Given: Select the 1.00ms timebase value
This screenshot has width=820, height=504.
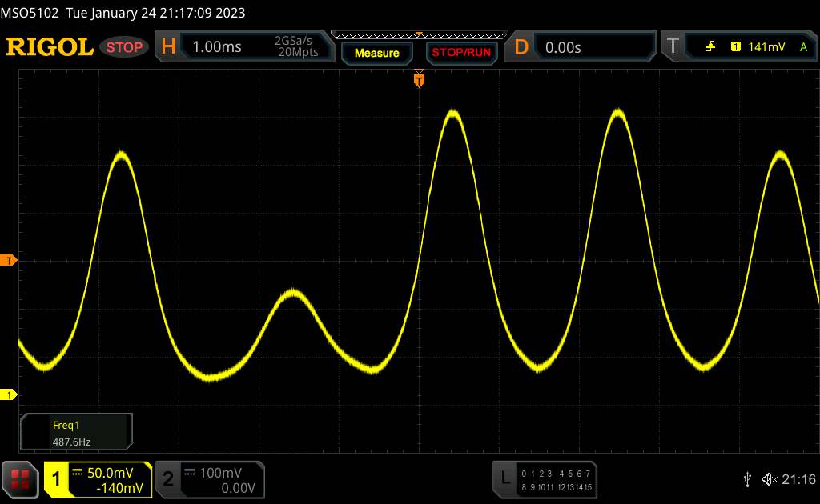Looking at the screenshot, I should pyautogui.click(x=217, y=47).
